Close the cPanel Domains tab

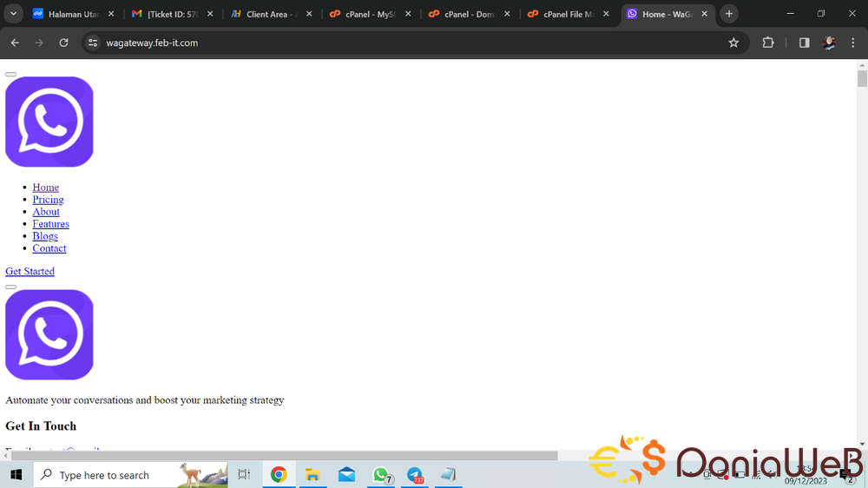pyautogui.click(x=507, y=14)
